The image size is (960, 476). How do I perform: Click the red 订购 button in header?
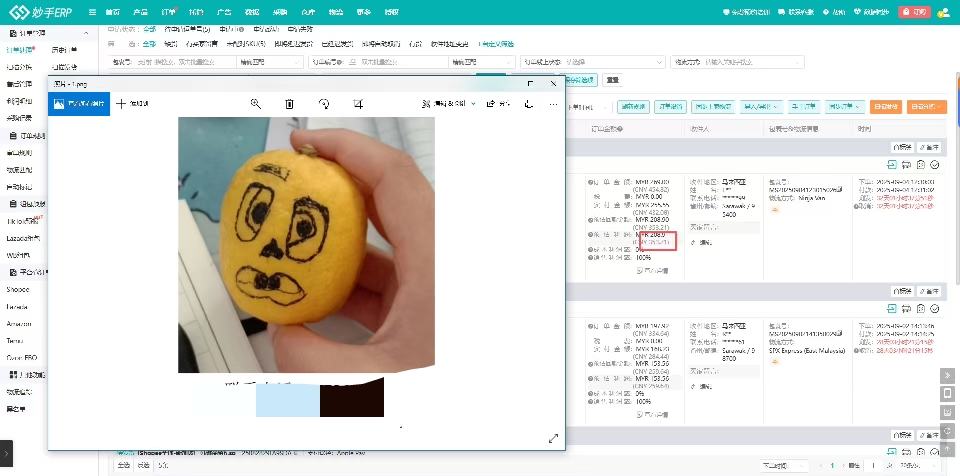[915, 12]
